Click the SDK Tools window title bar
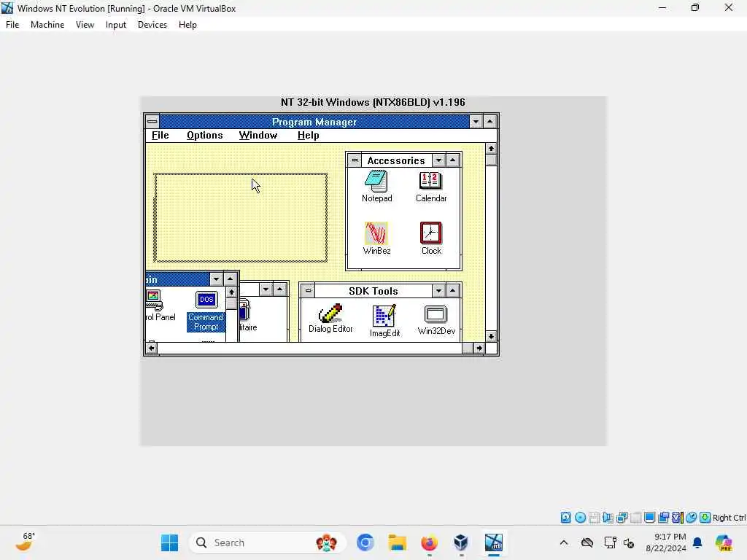This screenshot has height=560, width=747. (373, 290)
